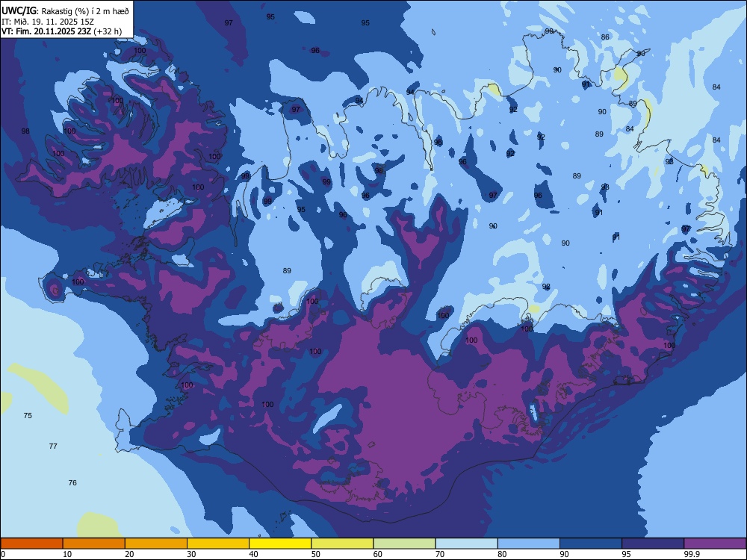This screenshot has height=560, width=747.
Task: Click the humidity value 75 over the ocean
Action: [28, 416]
